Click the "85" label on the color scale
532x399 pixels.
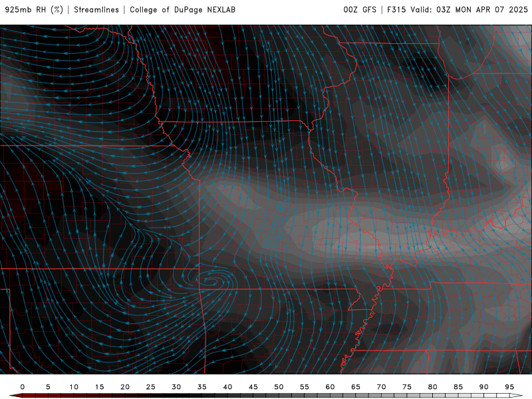[x=458, y=387]
